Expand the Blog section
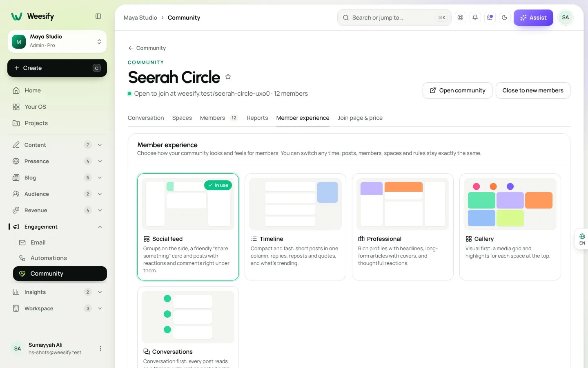 pyautogui.click(x=57, y=177)
